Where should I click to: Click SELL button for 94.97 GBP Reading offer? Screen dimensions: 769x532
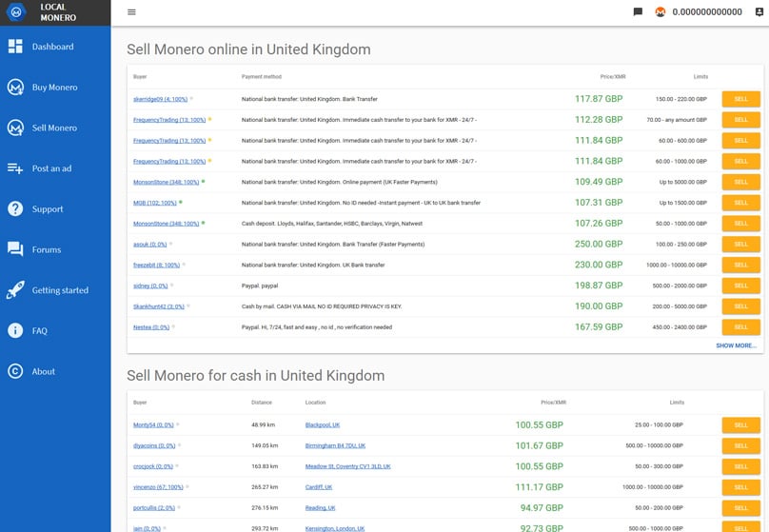coord(740,508)
